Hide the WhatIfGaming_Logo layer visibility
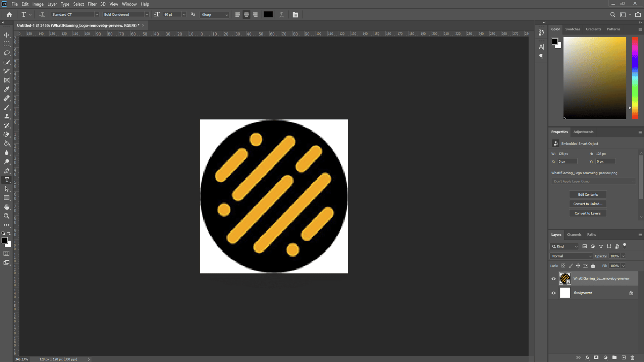644x362 pixels. [553, 279]
